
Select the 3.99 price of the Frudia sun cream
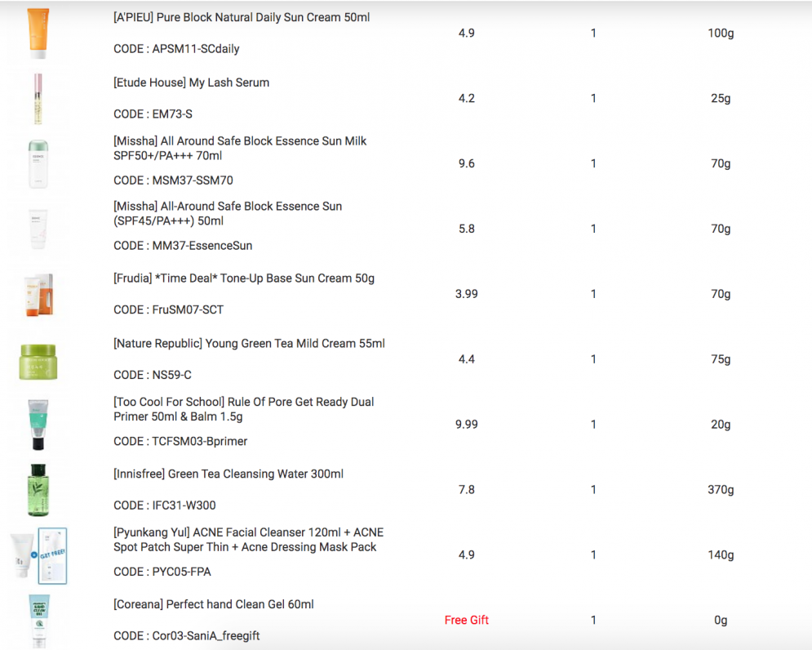click(x=467, y=294)
